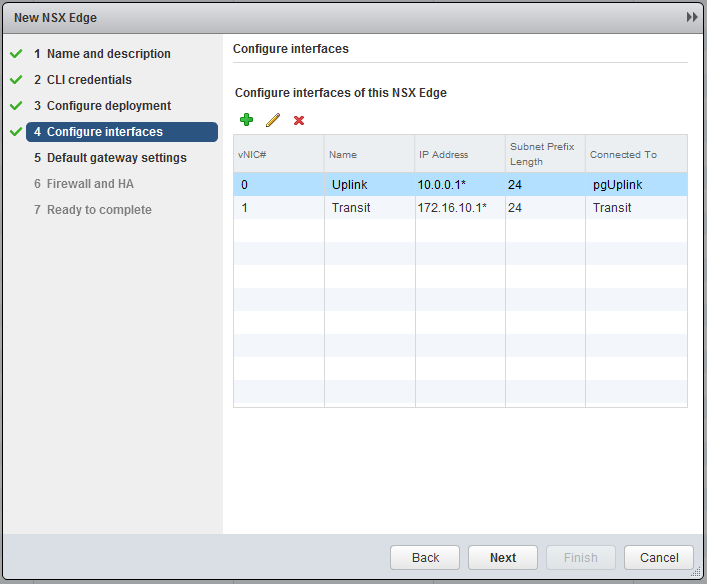
Task: Go to step 1 Name and description
Action: click(x=108, y=54)
